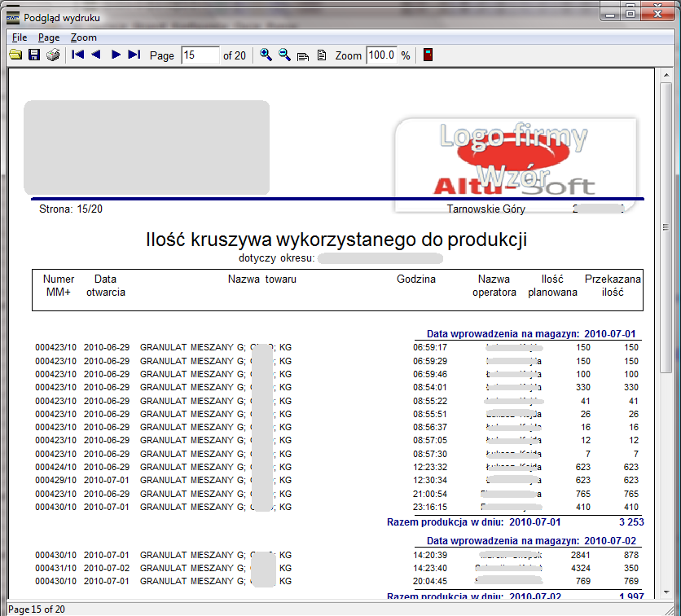Jump to the last page
681x616 pixels.
(134, 55)
